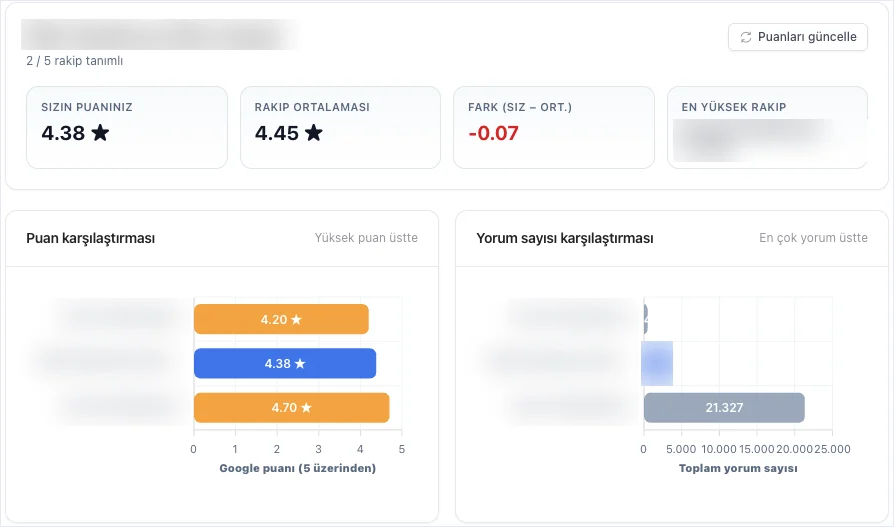Select the blue 4.38 rating bar

pyautogui.click(x=285, y=363)
